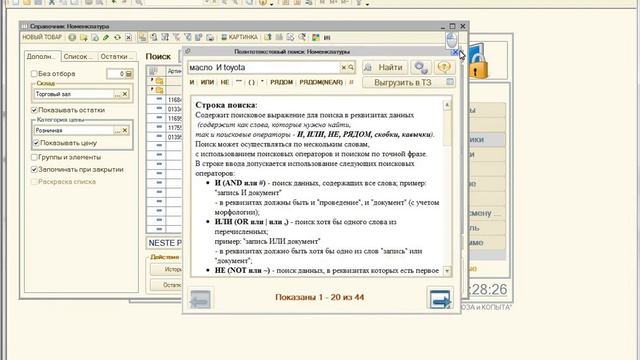
Task: Clear the Торговый зал warehouse field with X
Action: pos(125,94)
